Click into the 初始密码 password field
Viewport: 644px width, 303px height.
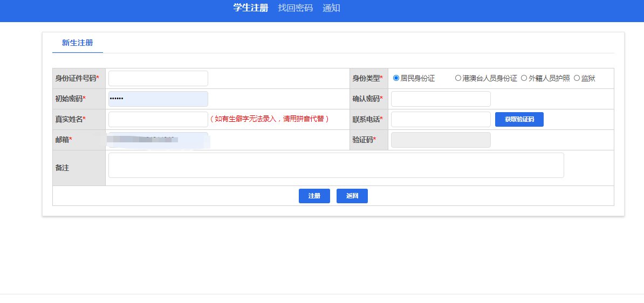tap(158, 99)
